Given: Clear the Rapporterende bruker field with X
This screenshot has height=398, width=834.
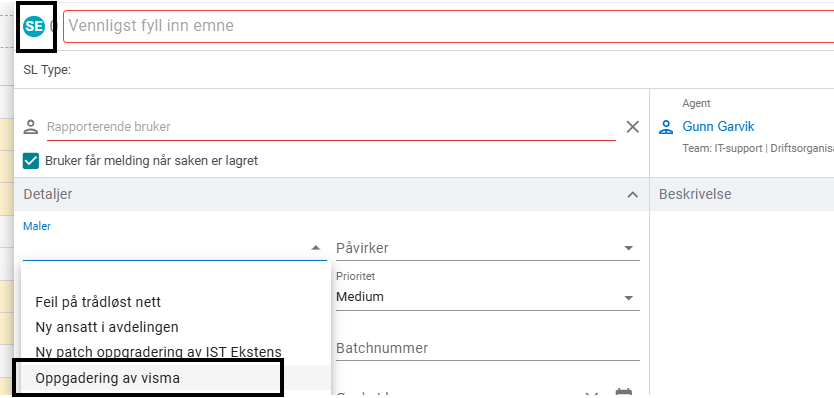Looking at the screenshot, I should pos(632,127).
